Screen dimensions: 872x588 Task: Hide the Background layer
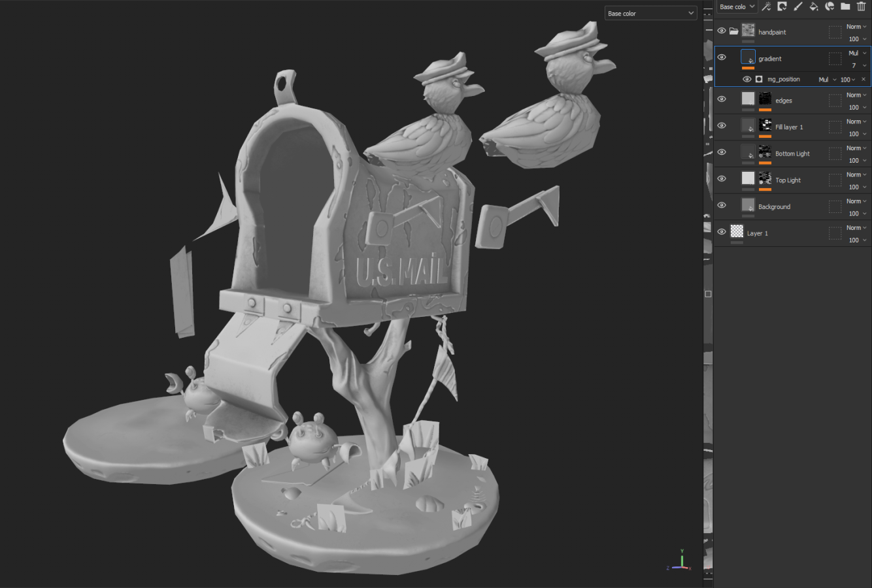click(722, 205)
